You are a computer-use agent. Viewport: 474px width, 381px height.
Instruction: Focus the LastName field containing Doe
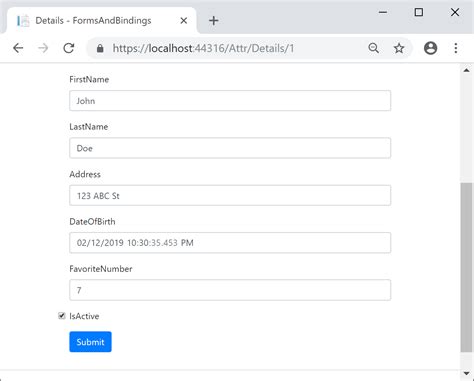pyautogui.click(x=230, y=148)
